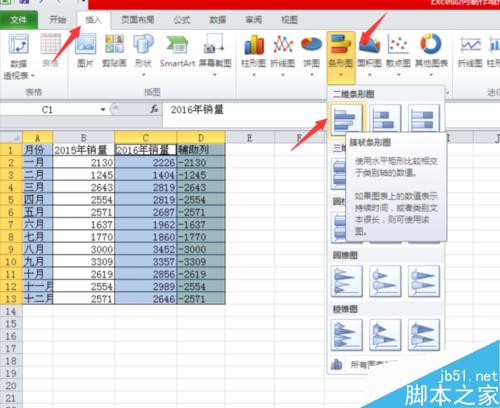Viewport: 500px width, 408px height.
Task: Select the stacked horizontal pyramid chart
Action: (x=385, y=335)
